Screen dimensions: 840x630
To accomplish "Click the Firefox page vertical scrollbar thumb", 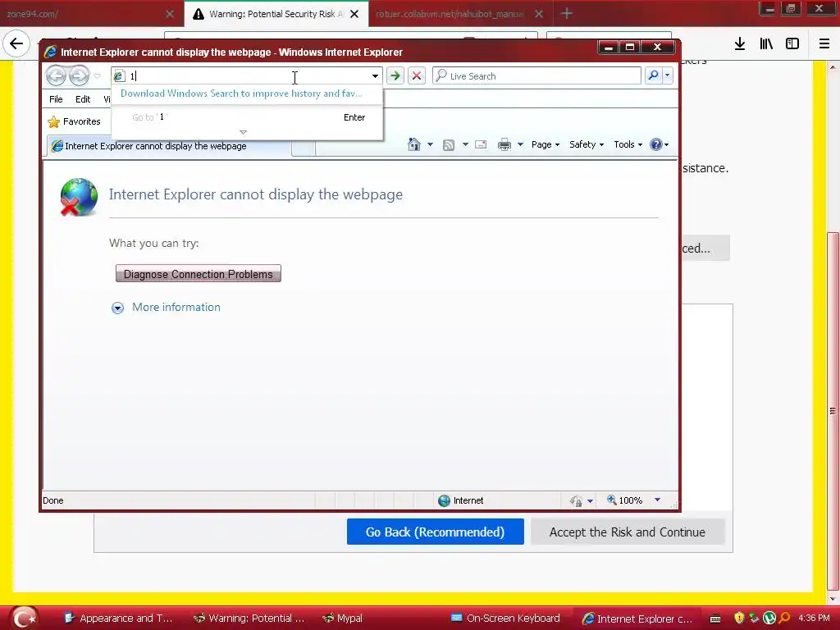I will tap(832, 411).
